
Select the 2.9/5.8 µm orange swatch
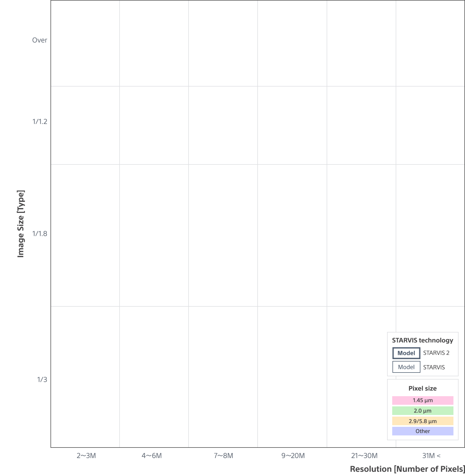coord(423,421)
